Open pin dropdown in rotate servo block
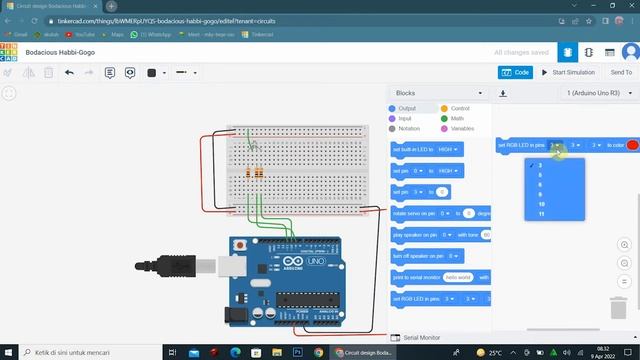640x360 pixels. (445, 213)
